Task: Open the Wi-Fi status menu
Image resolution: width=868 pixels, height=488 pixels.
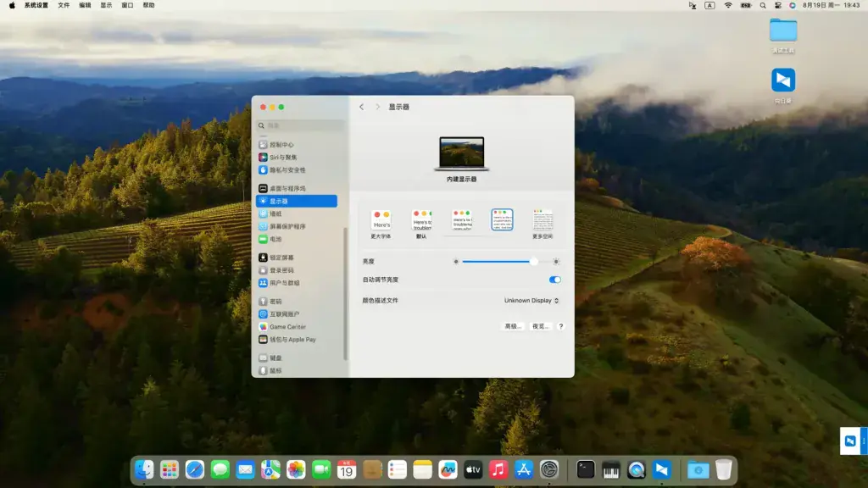Action: (728, 5)
